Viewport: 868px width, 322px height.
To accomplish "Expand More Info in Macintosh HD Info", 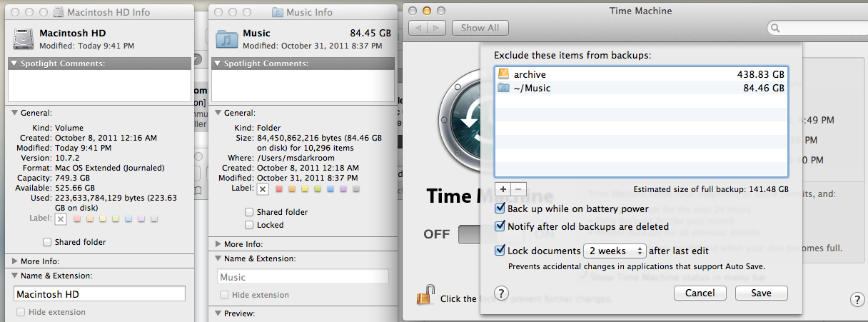I will coord(15,261).
